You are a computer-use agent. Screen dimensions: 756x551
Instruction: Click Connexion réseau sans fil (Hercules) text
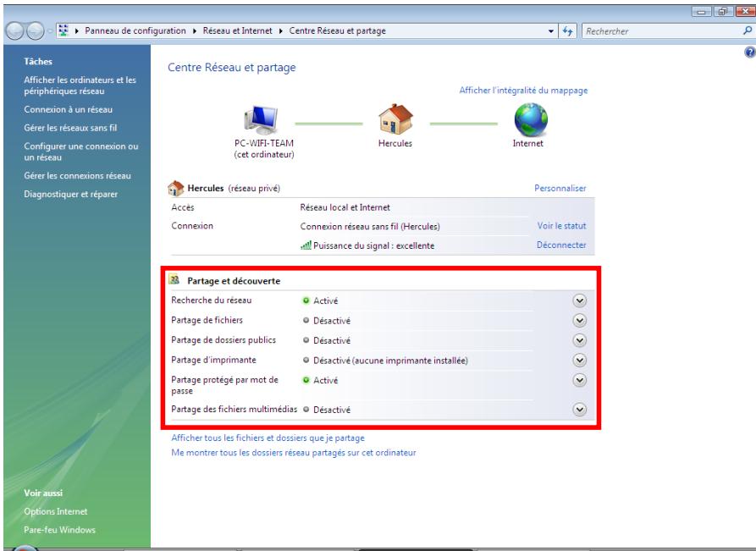pyautogui.click(x=370, y=226)
